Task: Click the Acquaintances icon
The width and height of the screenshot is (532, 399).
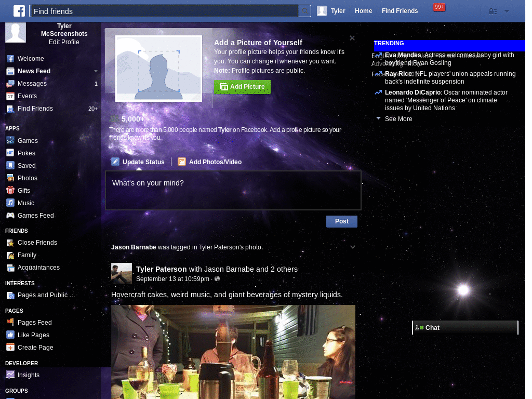Action: (10, 268)
